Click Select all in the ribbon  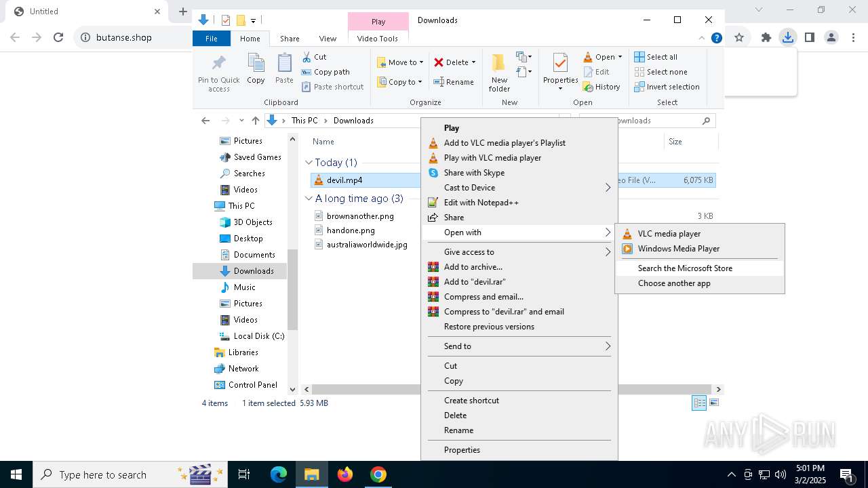656,57
